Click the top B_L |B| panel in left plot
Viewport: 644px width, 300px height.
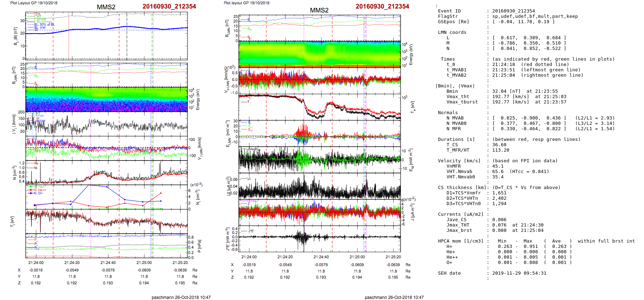click(106, 36)
